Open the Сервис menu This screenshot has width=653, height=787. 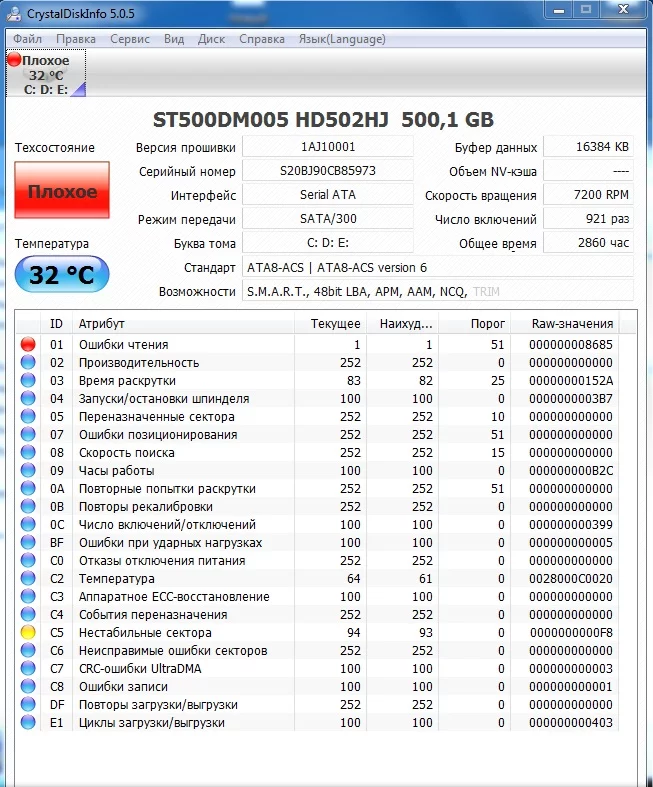point(130,39)
